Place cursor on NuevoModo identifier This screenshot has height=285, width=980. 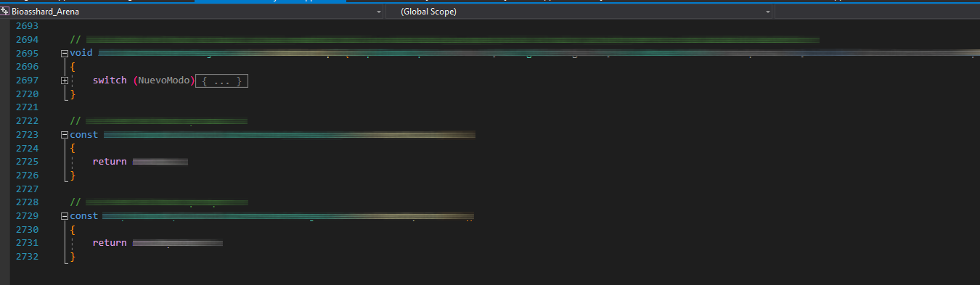[x=164, y=80]
